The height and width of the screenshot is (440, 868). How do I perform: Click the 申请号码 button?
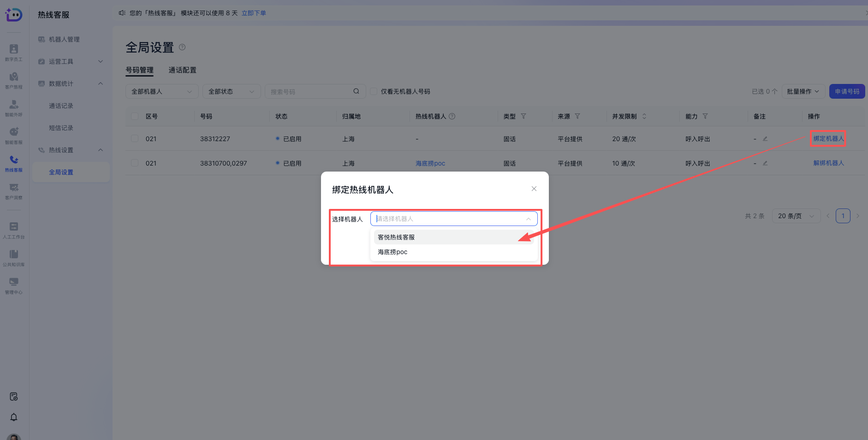(847, 91)
